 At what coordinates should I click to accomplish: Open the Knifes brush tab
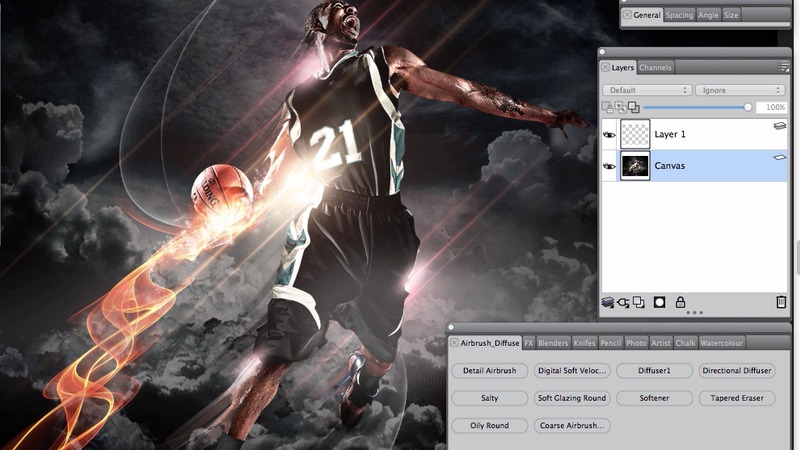point(584,343)
